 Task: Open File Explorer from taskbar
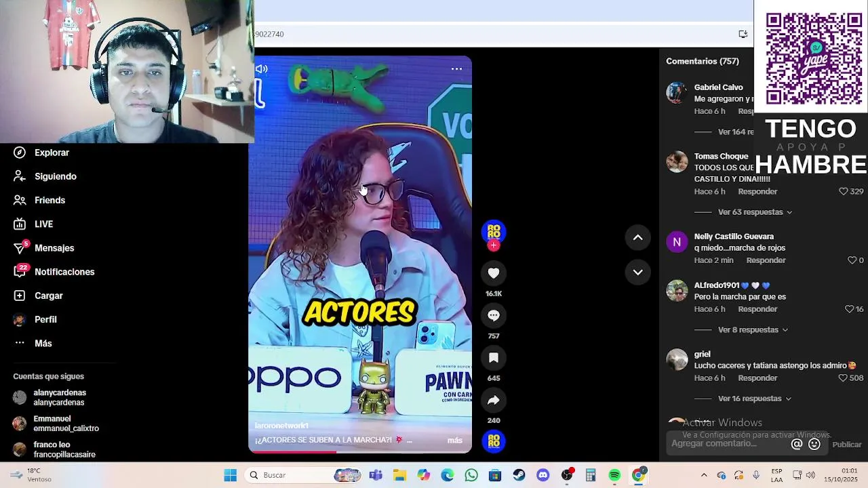tap(399, 475)
